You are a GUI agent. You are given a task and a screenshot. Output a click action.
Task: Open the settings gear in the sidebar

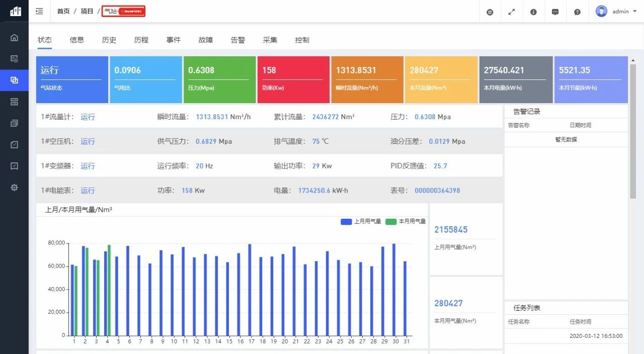pos(14,188)
